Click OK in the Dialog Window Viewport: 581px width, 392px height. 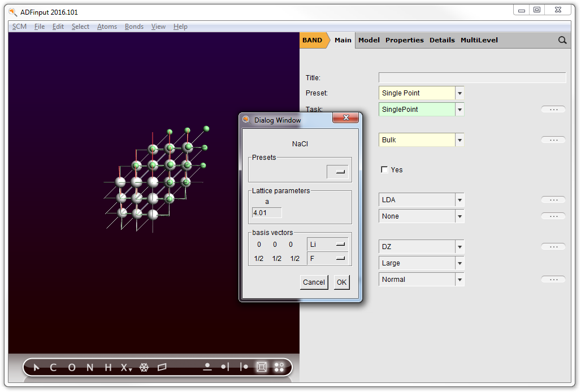point(341,282)
